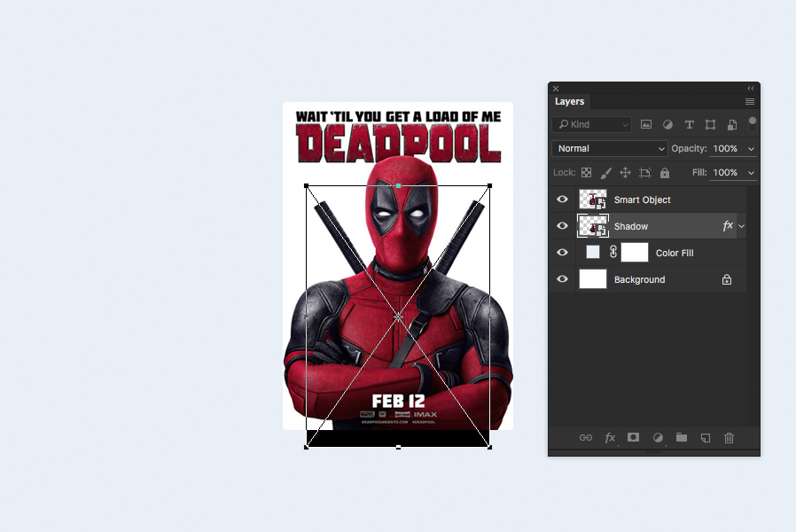Open Layers panel menu icon
This screenshot has height=532, width=796.
click(749, 102)
